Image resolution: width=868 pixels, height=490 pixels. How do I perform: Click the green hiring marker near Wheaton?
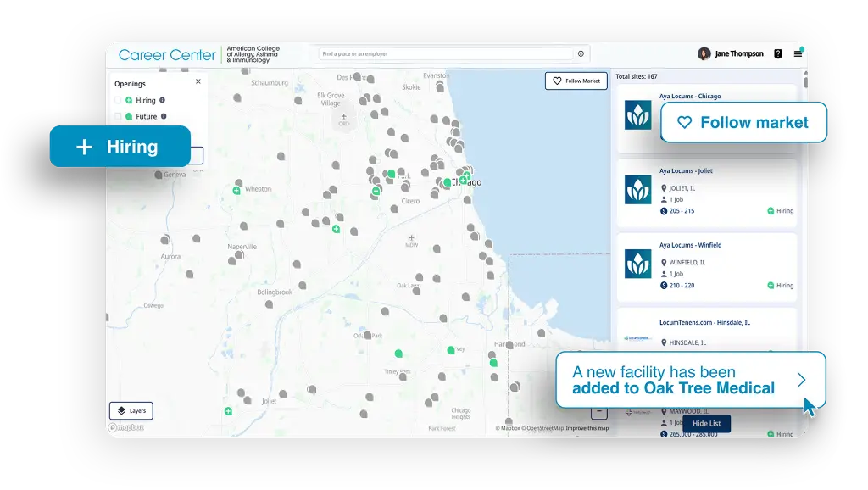tap(236, 191)
